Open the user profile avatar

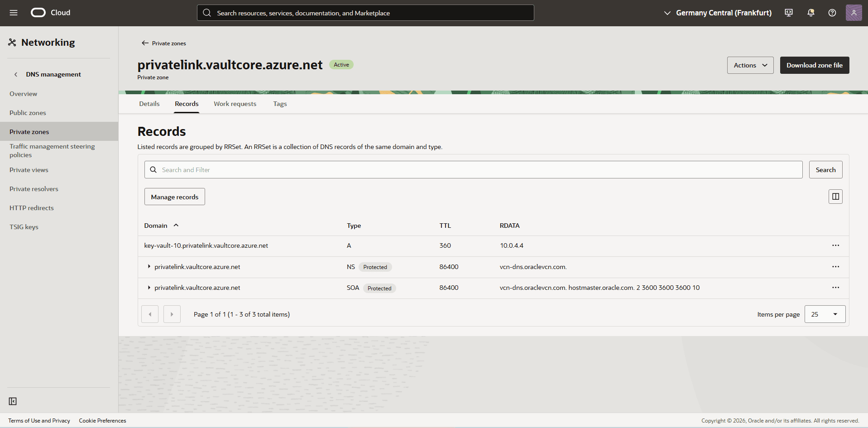(854, 13)
